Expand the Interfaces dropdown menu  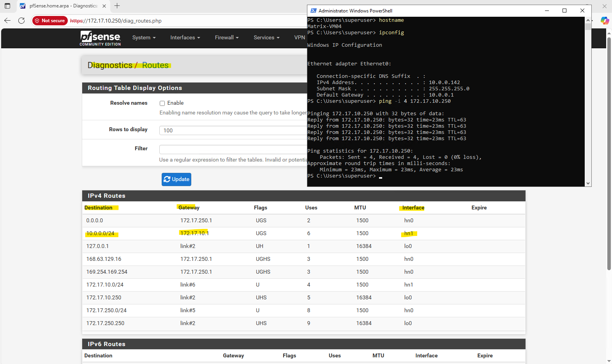click(185, 38)
